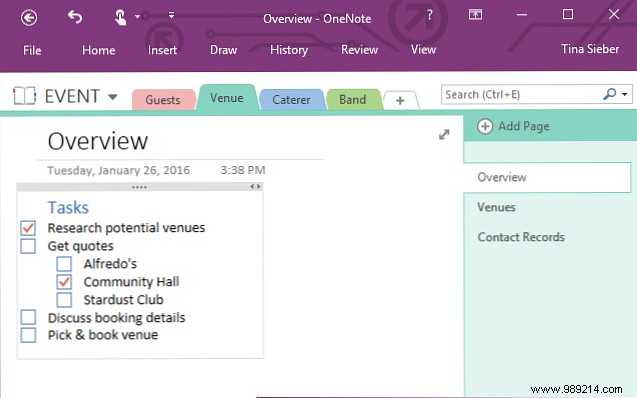Open Ribbon Display Options icon
Image resolution: width=637 pixels, height=398 pixels.
tap(475, 15)
